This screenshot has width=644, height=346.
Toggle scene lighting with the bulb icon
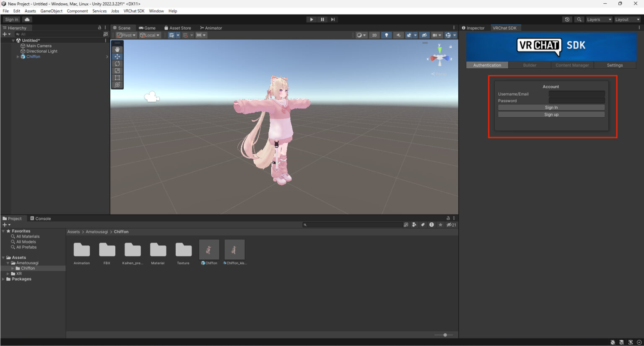(x=386, y=35)
